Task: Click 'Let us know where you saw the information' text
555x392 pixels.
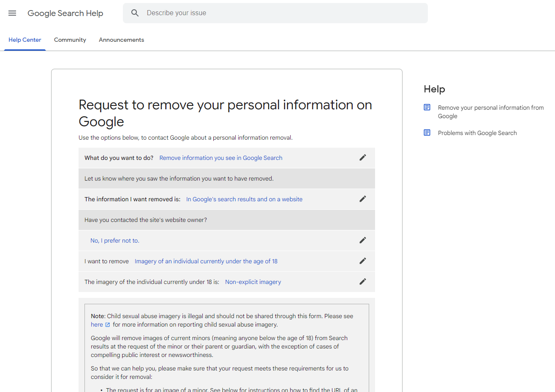Action: [x=179, y=178]
